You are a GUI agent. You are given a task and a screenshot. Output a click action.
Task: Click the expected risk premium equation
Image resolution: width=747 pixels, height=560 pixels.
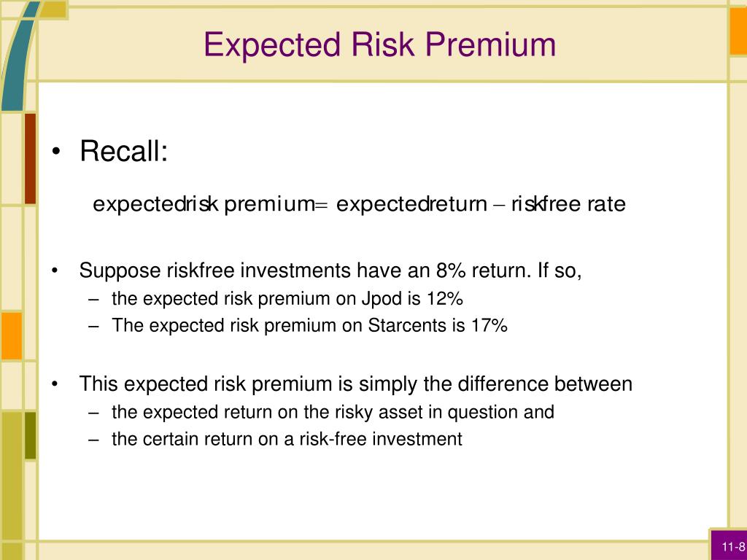pos(359,204)
